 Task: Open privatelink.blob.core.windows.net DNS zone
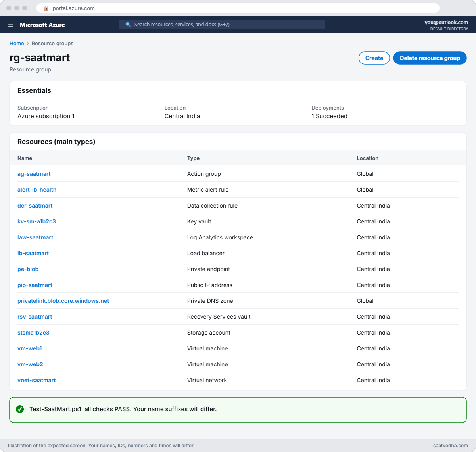pos(63,301)
